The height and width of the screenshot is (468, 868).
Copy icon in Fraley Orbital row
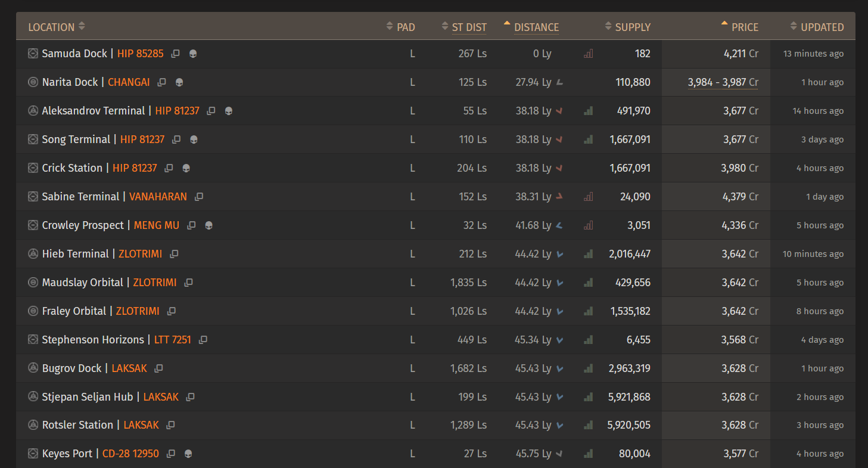click(x=172, y=311)
